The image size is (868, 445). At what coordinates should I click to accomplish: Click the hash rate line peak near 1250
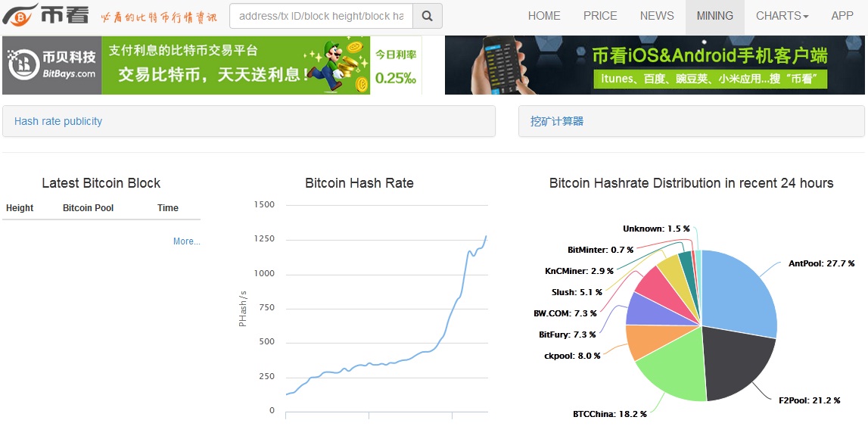point(486,236)
